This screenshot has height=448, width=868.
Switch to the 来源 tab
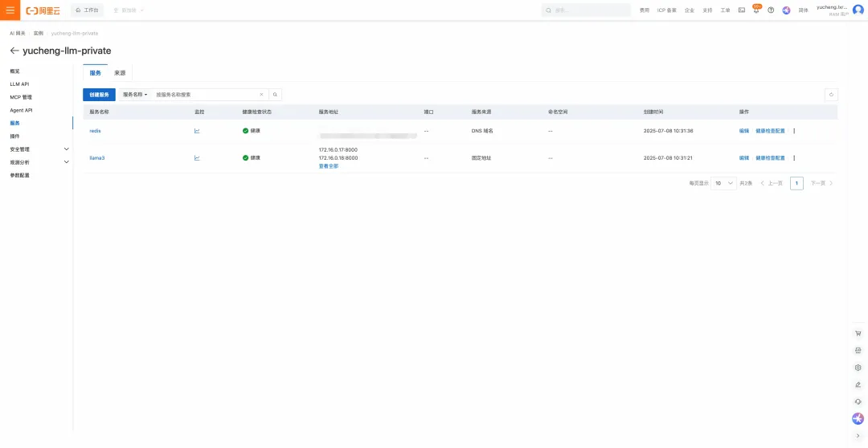point(120,73)
